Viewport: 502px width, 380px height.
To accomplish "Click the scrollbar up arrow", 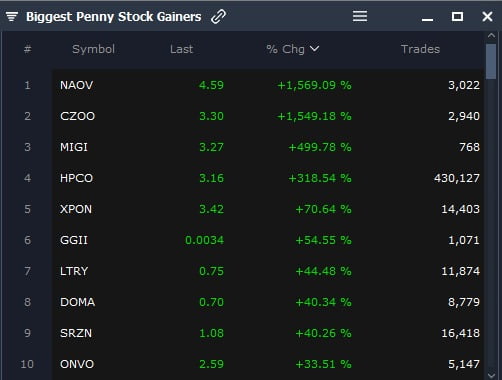I will tap(491, 35).
